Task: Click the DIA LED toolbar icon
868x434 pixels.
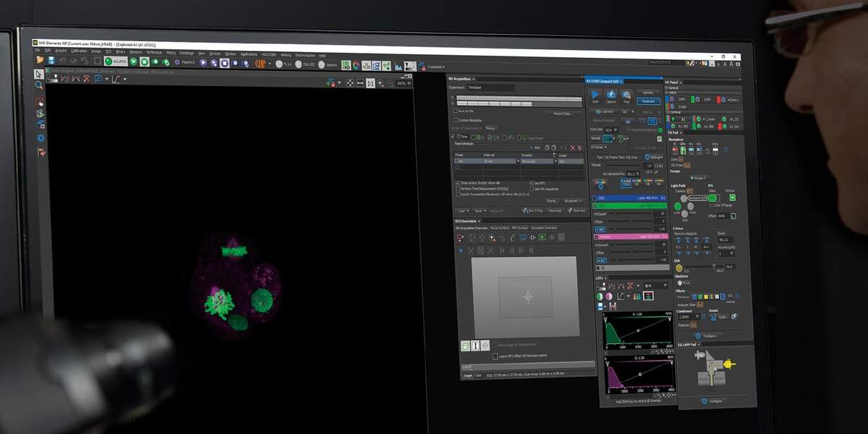Action: pyautogui.click(x=299, y=64)
